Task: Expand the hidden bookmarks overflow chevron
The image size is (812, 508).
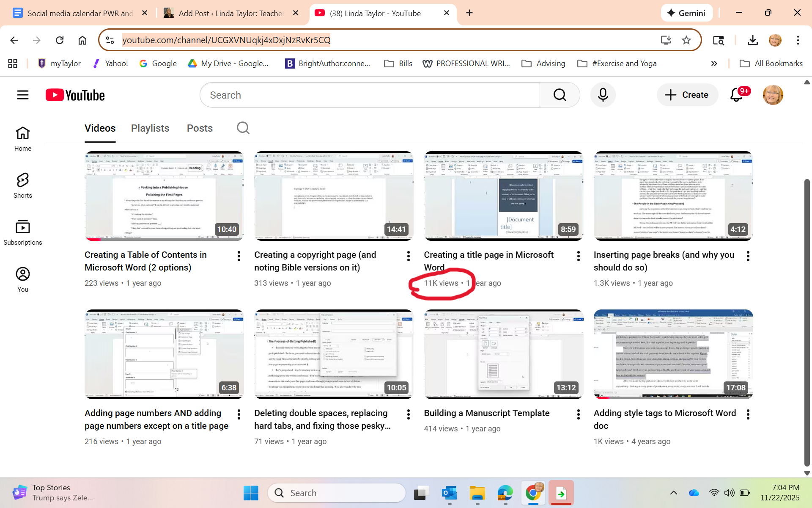Action: coord(714,63)
